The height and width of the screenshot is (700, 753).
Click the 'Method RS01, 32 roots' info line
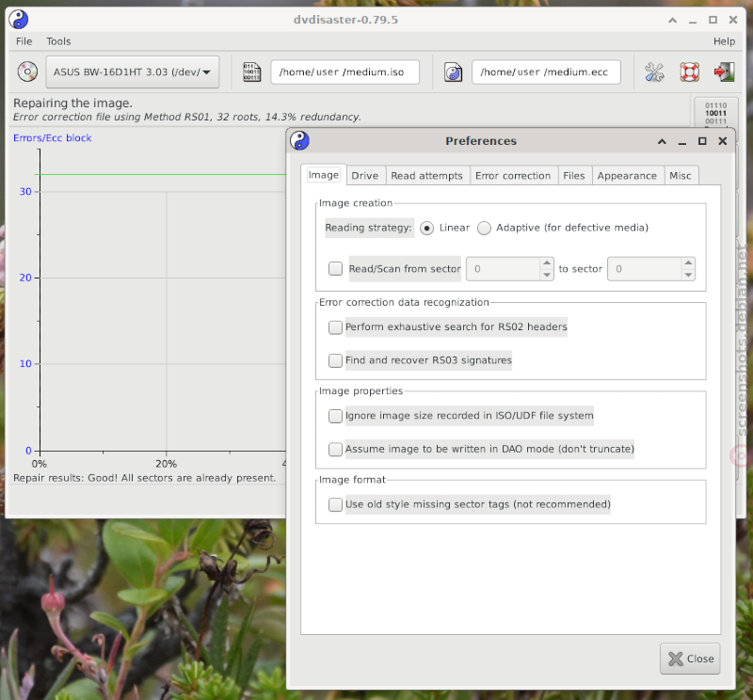[186, 118]
